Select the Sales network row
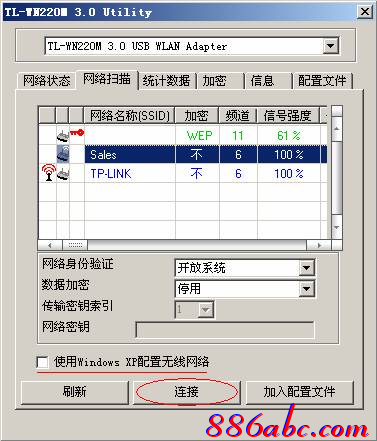This screenshot has width=377, height=441. pyautogui.click(x=183, y=154)
